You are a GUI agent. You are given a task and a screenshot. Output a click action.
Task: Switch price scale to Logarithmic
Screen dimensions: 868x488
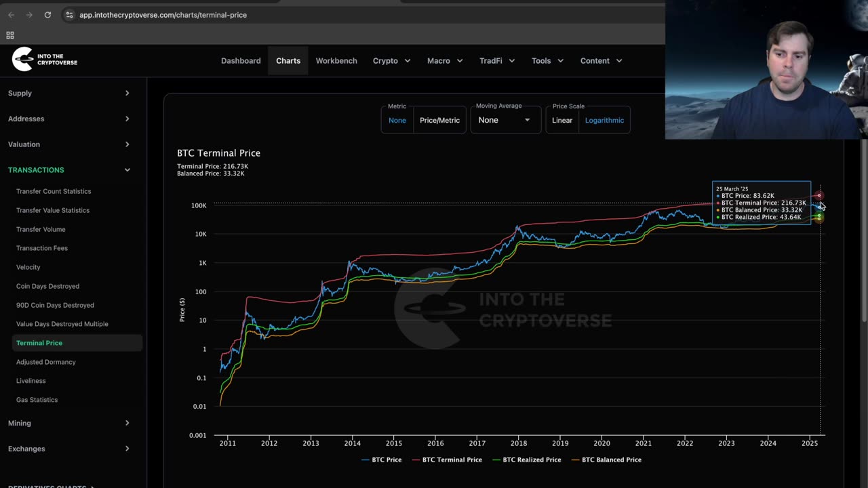[604, 121]
